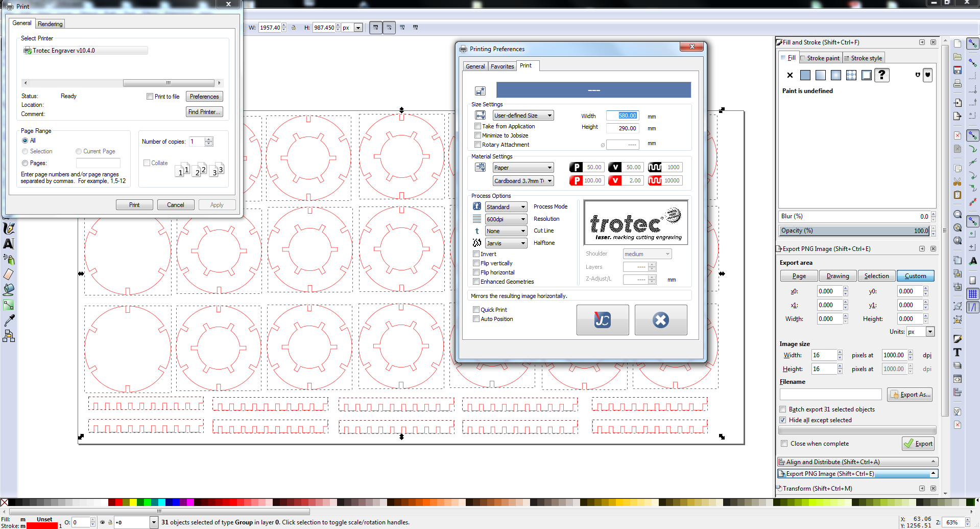
Task: Choose Unset paint question mark icon
Action: pyautogui.click(x=882, y=75)
